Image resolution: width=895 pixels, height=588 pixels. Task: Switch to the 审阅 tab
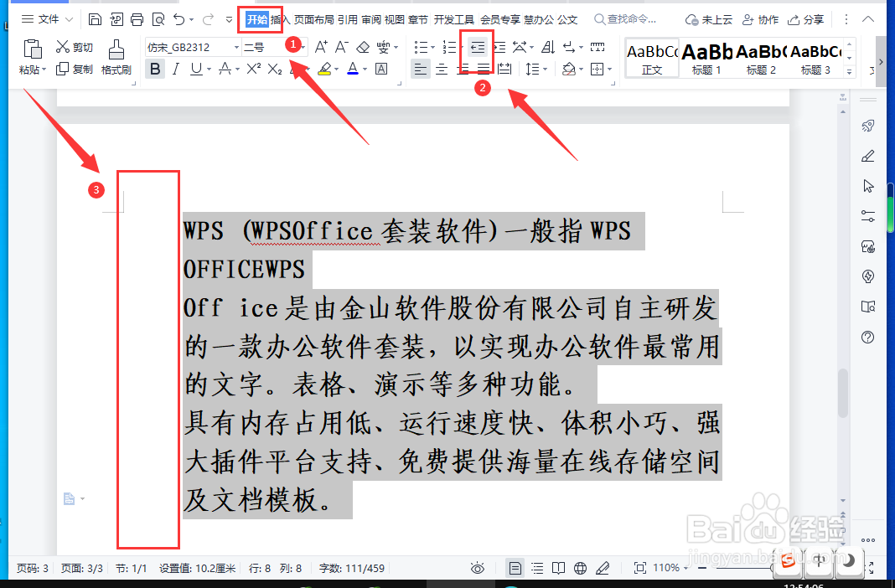click(x=371, y=20)
